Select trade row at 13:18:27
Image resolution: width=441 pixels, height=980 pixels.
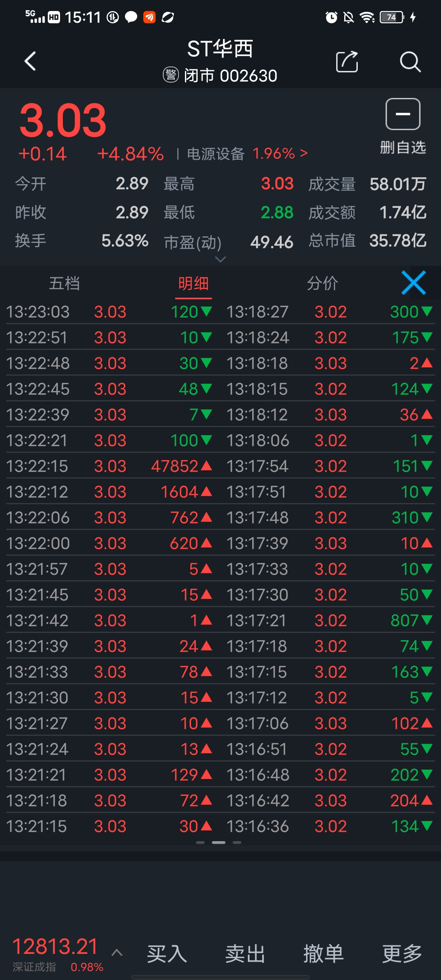[x=330, y=312]
